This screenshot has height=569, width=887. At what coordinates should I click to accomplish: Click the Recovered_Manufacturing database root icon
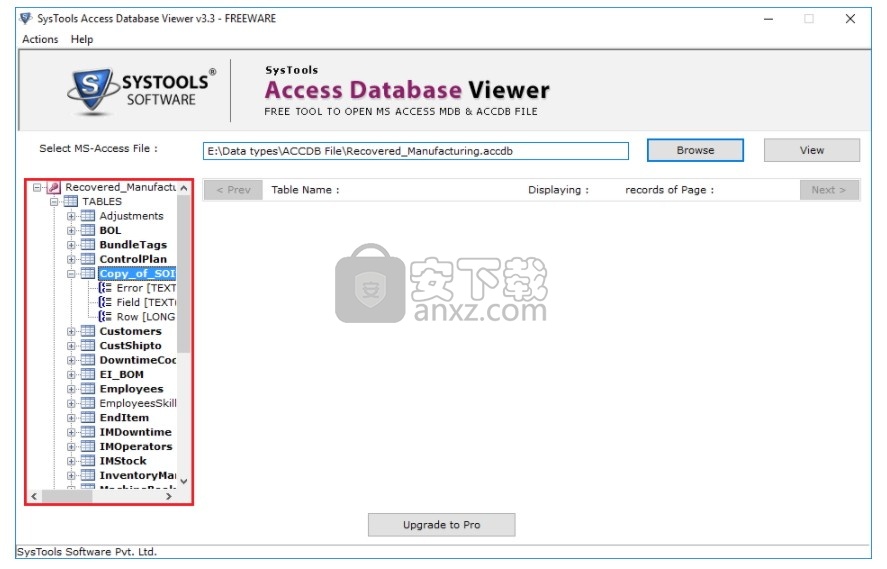pyautogui.click(x=54, y=187)
